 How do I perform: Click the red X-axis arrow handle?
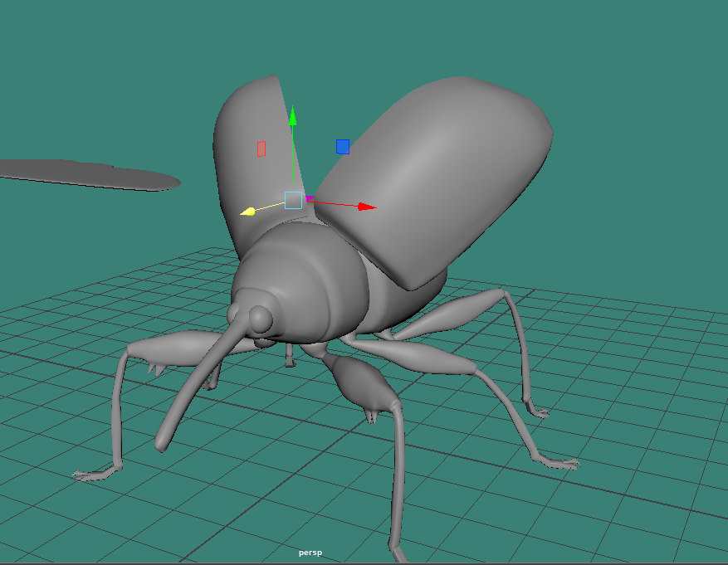366,206
